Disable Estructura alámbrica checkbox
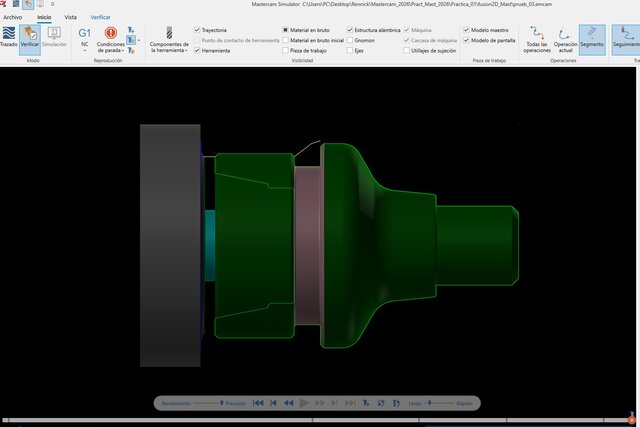The width and height of the screenshot is (640, 427). point(350,30)
